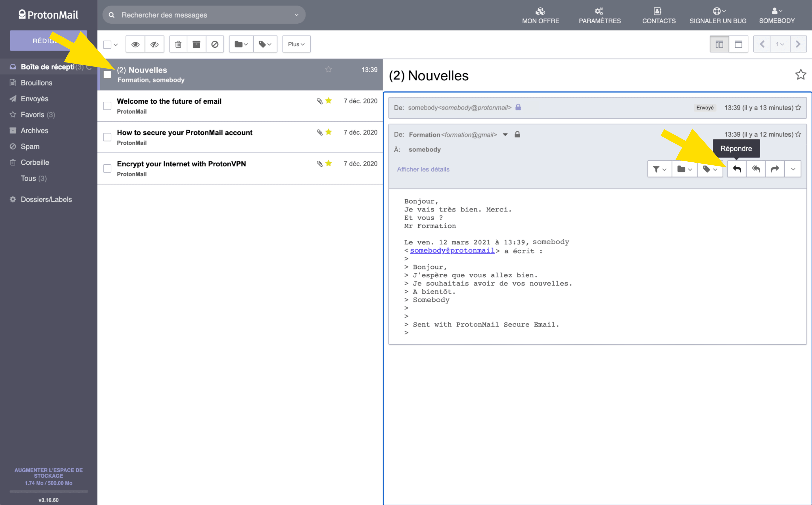The image size is (812, 505).
Task: Open MON OFFRE in top navigation
Action: click(541, 16)
